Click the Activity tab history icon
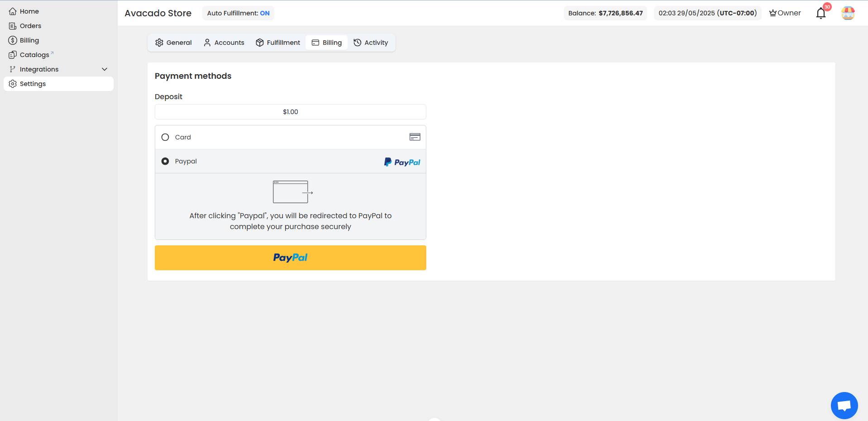Image resolution: width=868 pixels, height=421 pixels. (x=358, y=43)
